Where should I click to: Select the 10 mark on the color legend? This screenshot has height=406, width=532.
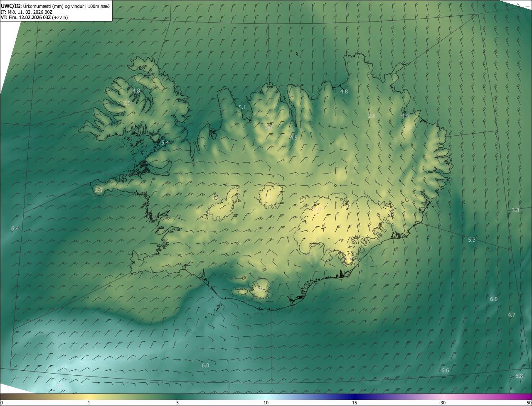coord(266,402)
